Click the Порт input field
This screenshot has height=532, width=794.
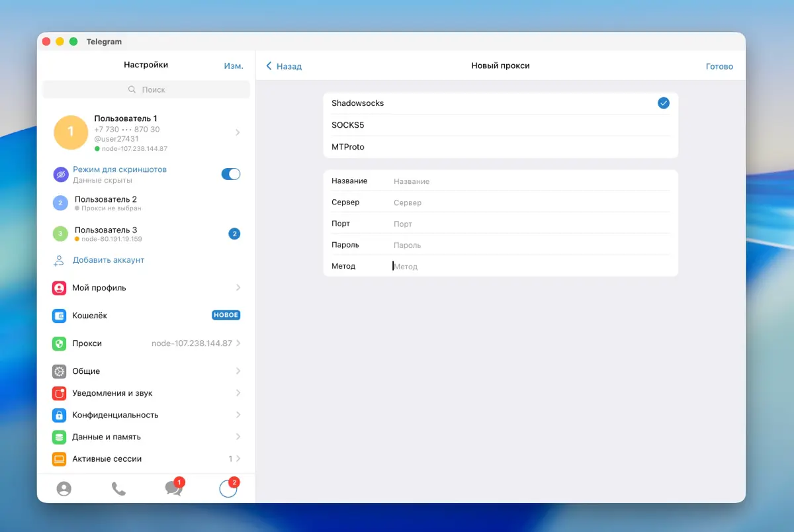tap(531, 224)
